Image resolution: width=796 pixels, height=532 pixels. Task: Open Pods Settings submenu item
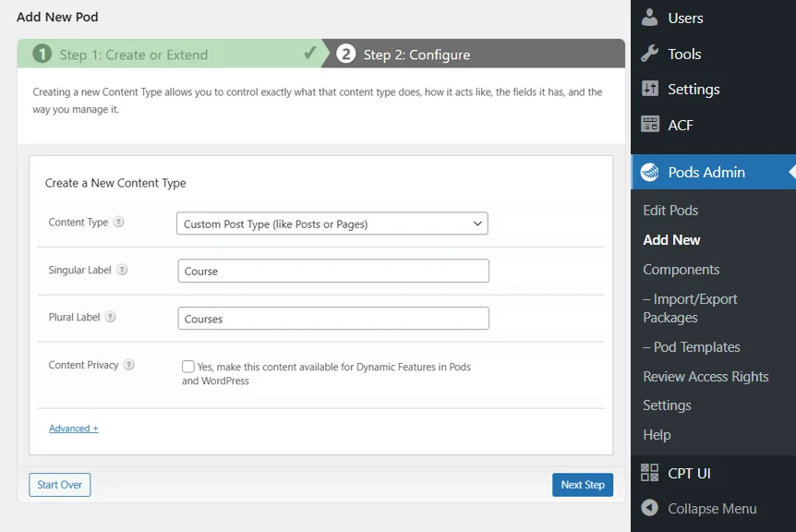667,405
